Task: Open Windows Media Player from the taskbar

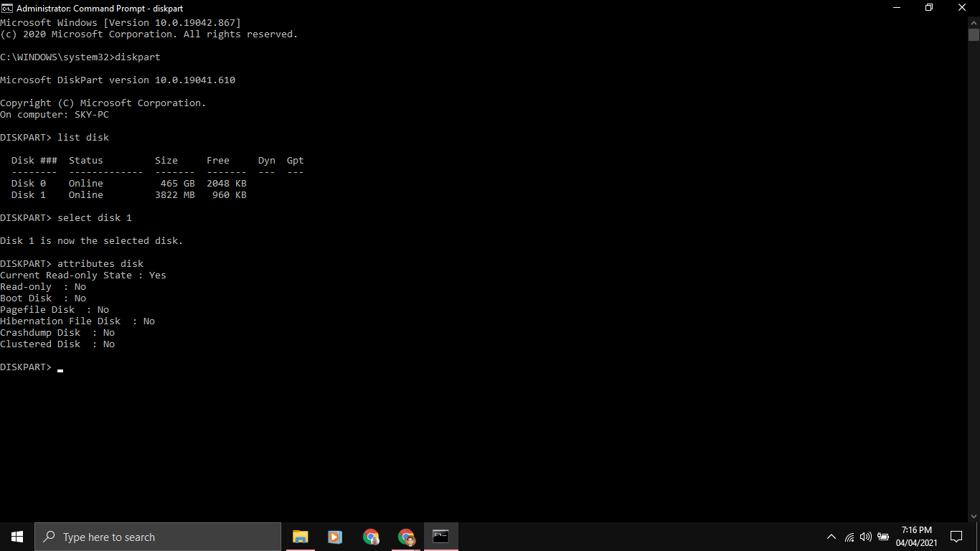Action: click(x=334, y=537)
